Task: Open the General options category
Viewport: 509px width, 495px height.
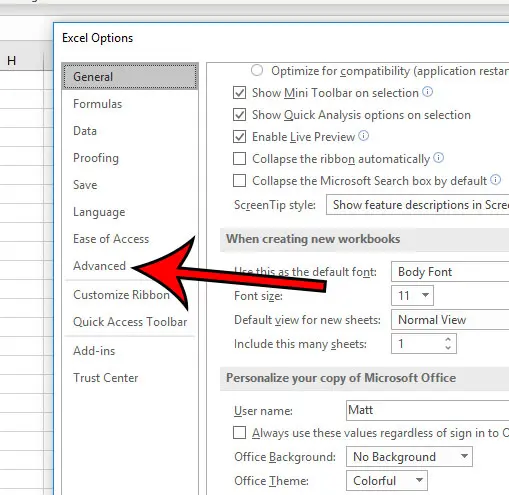Action: pos(130,77)
